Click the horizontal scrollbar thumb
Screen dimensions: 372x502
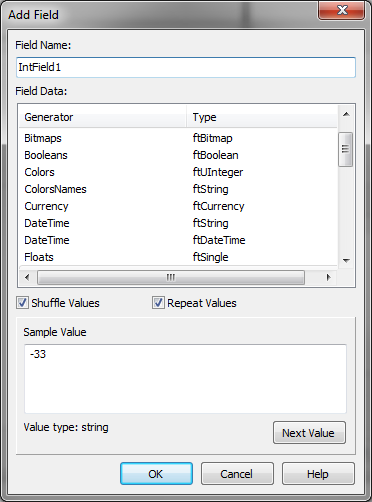pyautogui.click(x=171, y=277)
